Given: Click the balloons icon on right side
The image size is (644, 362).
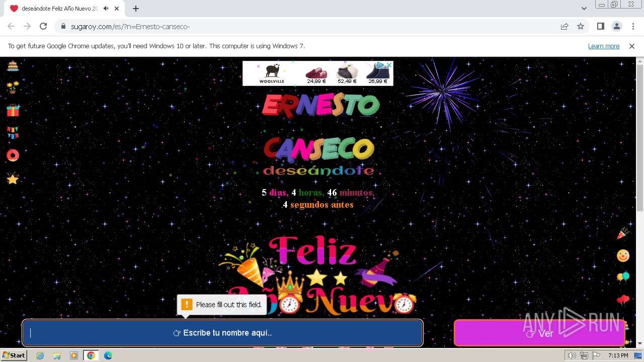Looking at the screenshot, I should (x=623, y=278).
